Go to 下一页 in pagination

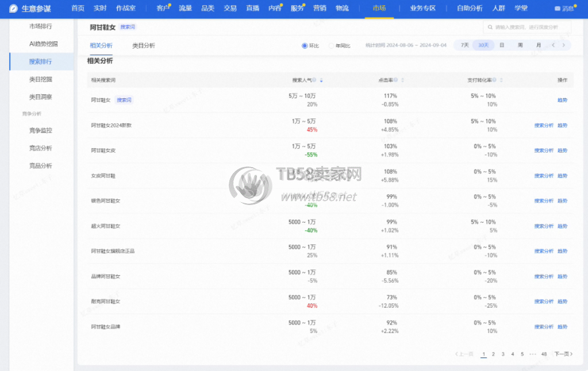(563, 354)
